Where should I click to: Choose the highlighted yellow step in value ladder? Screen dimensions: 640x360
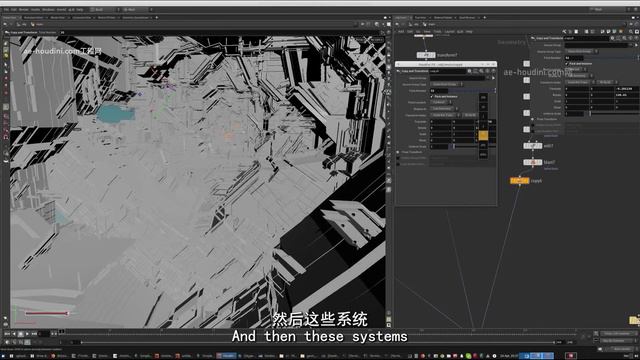[x=483, y=135]
